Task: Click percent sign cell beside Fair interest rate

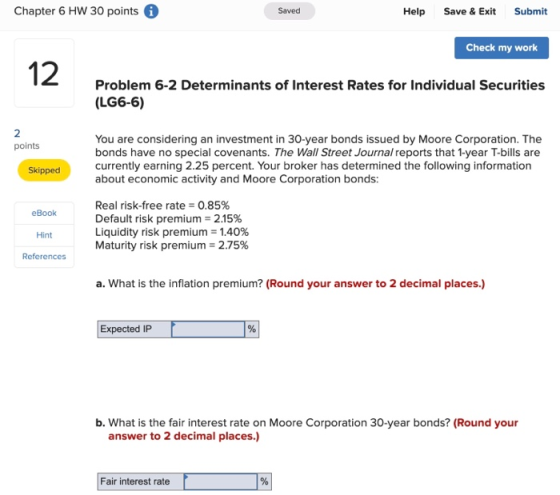Action: tap(264, 481)
